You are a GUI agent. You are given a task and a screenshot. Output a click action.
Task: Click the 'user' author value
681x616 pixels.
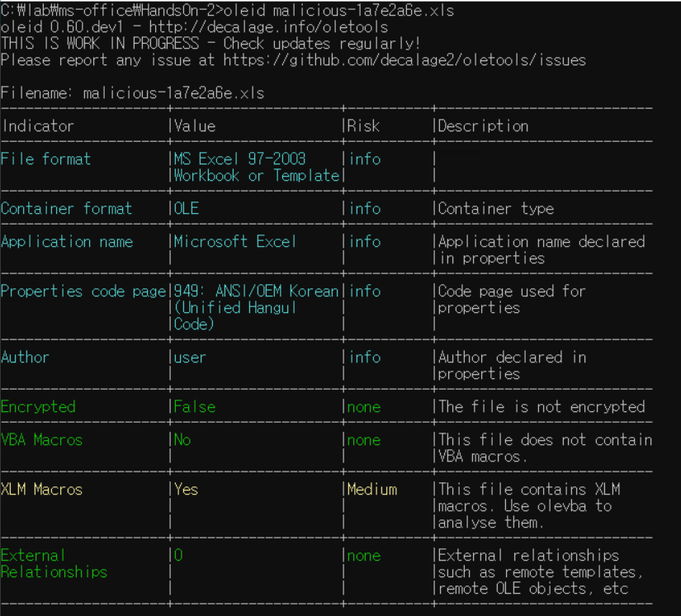click(190, 357)
